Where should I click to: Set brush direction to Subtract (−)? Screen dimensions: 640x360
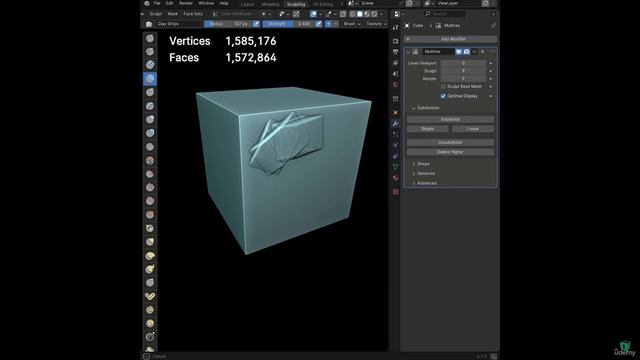point(336,24)
